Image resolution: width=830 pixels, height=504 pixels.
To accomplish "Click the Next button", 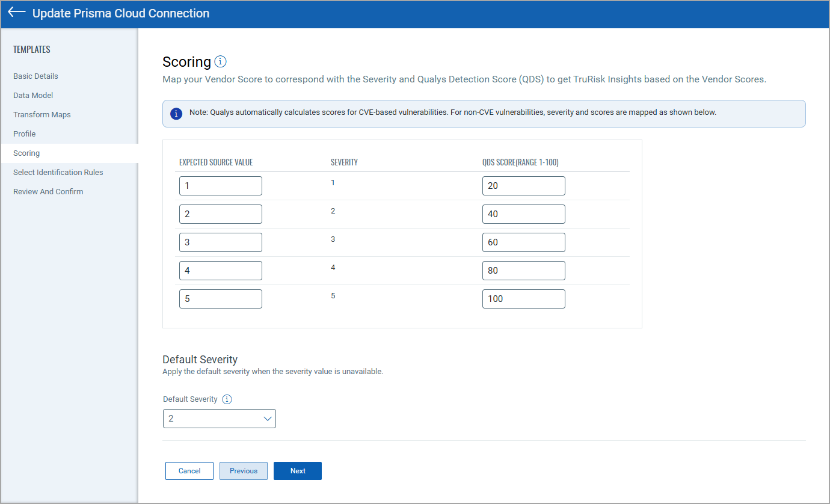I will (x=298, y=471).
